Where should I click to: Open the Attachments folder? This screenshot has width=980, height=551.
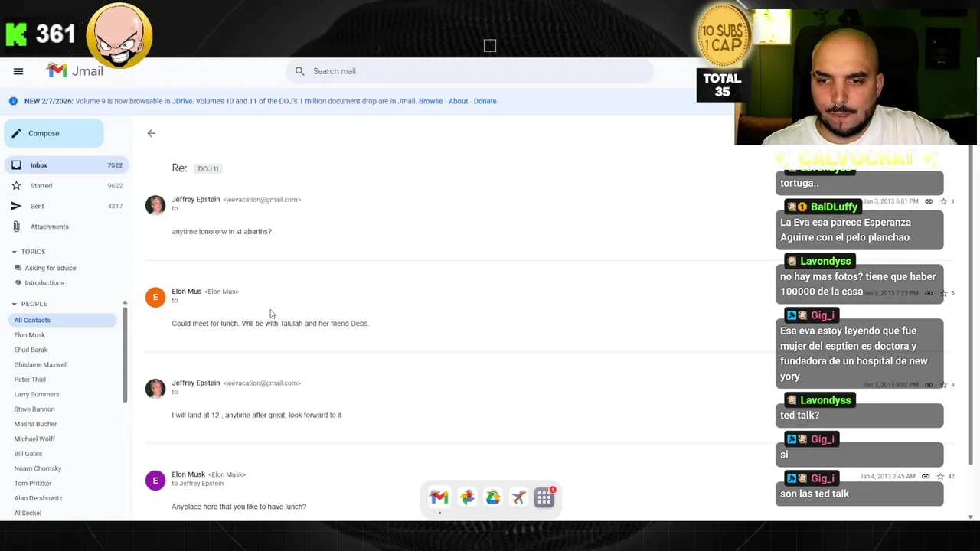(x=65, y=227)
